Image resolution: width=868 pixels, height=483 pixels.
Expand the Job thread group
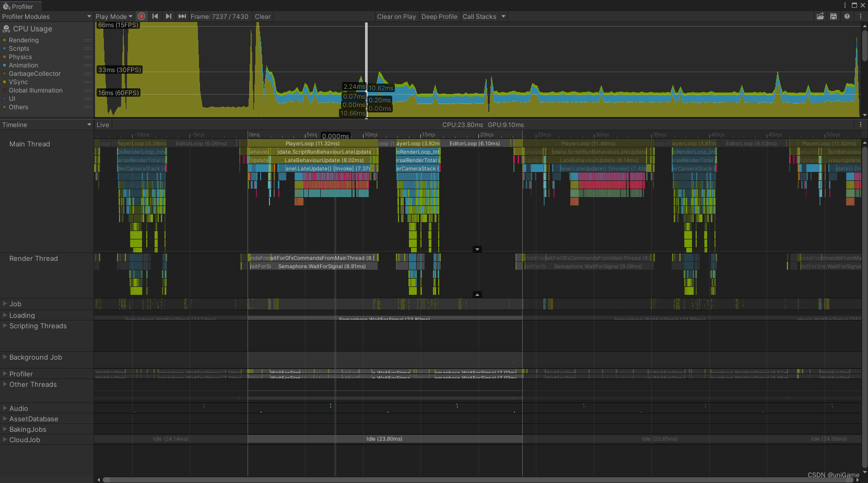click(x=5, y=304)
